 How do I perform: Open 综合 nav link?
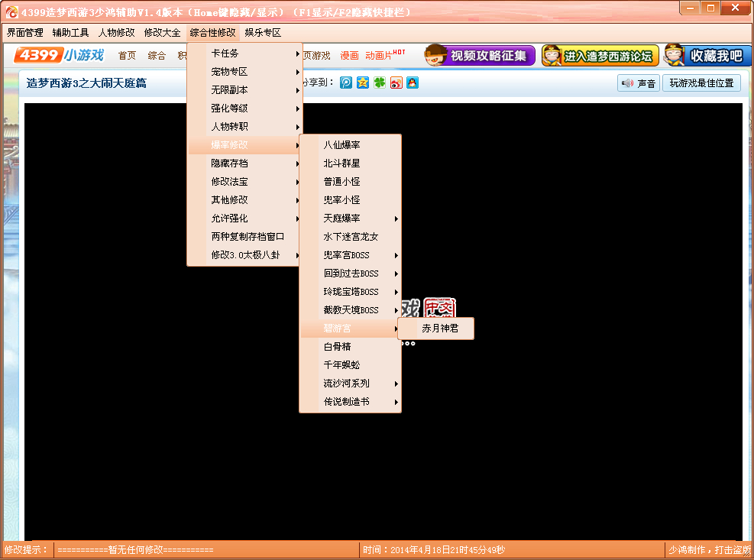[x=157, y=55]
